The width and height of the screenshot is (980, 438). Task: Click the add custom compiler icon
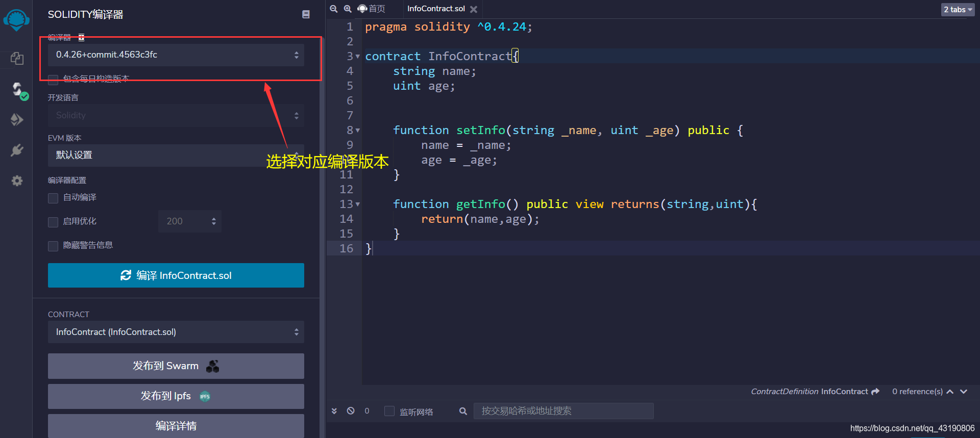click(81, 37)
